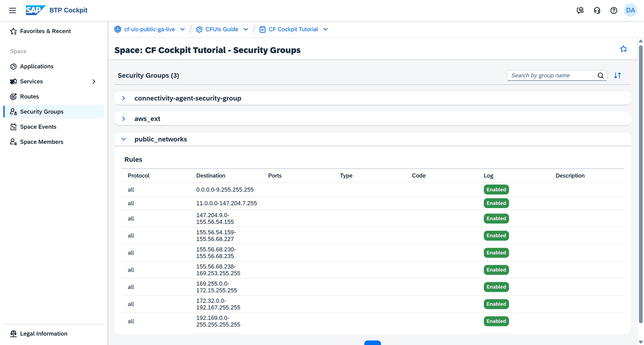Viewport: 644px width, 345px height.
Task: Click the Space Events calendar icon
Action: (x=13, y=127)
